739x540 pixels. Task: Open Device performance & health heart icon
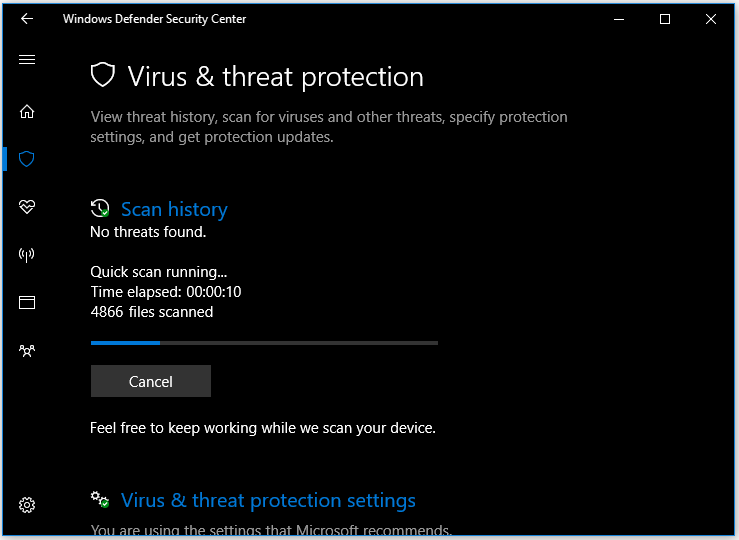27,207
